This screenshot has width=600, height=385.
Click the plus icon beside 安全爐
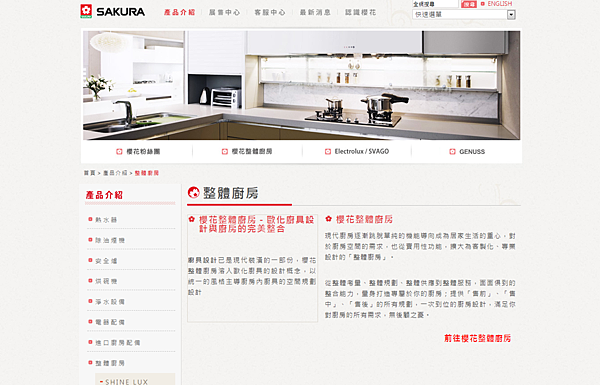click(90, 260)
